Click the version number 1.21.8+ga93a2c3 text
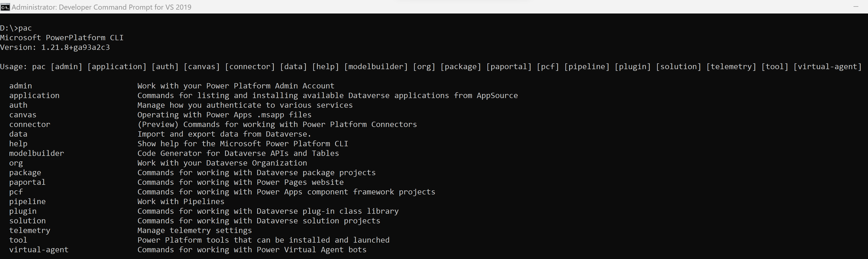This screenshot has width=868, height=259. [x=76, y=47]
